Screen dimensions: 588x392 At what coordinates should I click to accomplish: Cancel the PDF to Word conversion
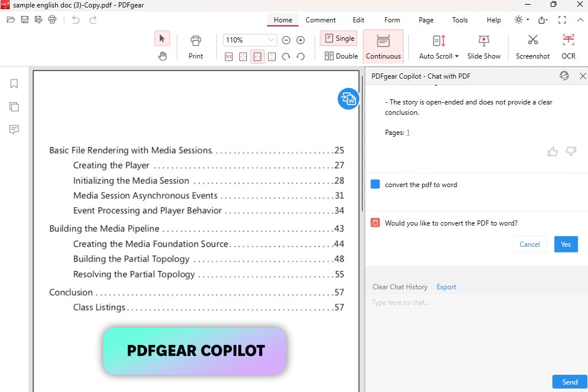click(x=529, y=244)
